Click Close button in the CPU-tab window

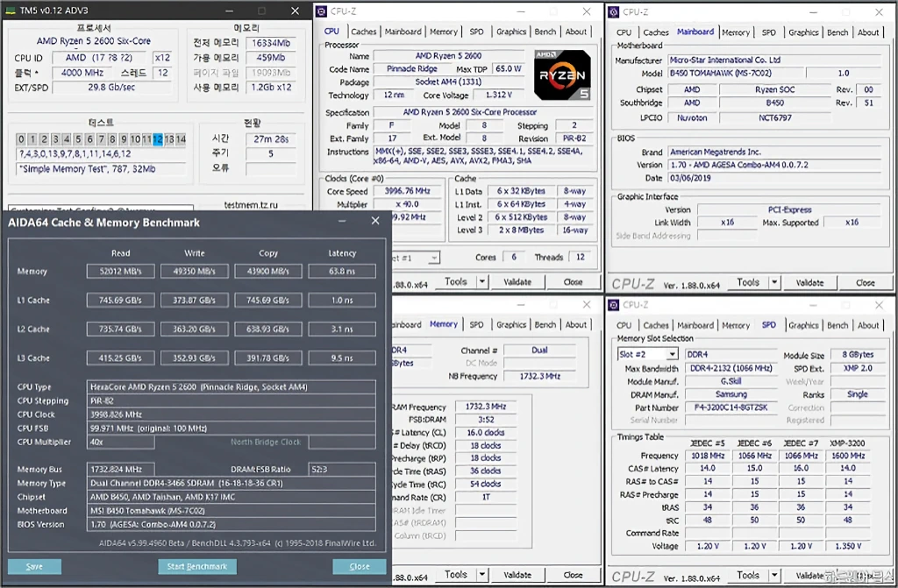(574, 281)
